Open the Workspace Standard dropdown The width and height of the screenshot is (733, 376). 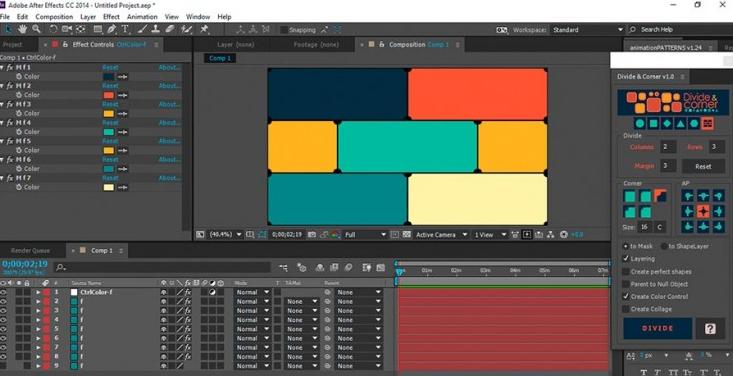(588, 29)
